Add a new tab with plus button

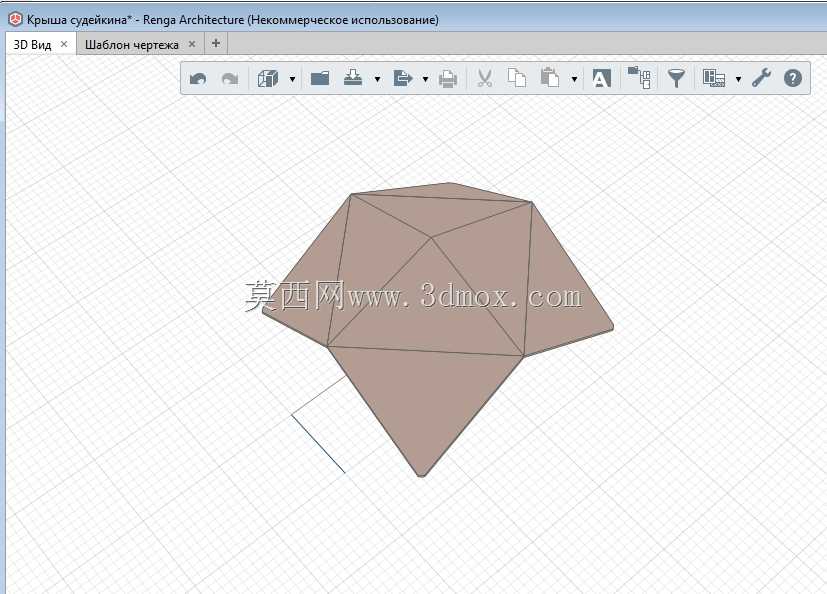tap(215, 43)
